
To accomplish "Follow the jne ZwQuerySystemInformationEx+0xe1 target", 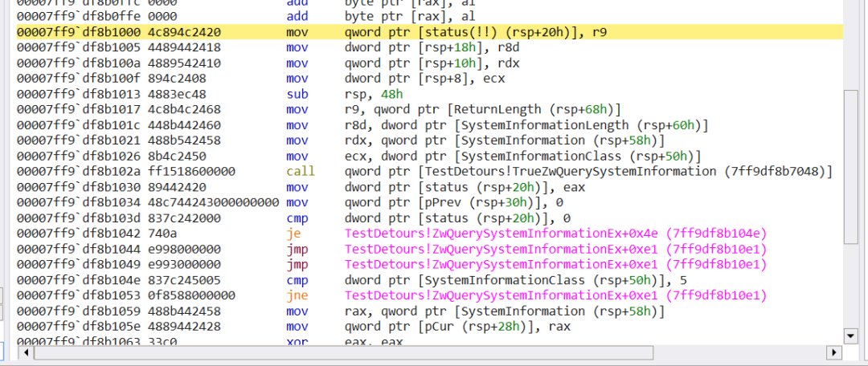I will (x=556, y=296).
